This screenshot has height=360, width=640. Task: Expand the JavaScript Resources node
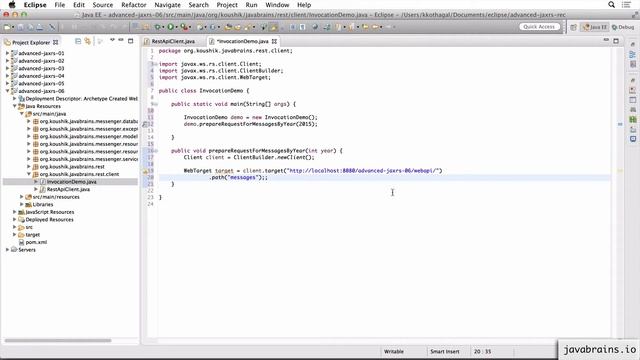[x=15, y=212]
